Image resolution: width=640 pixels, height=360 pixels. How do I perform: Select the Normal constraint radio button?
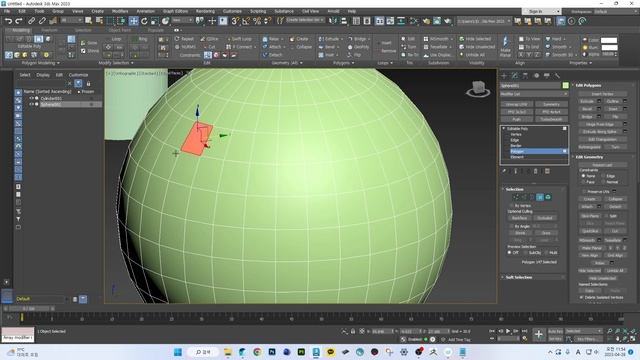click(603, 182)
